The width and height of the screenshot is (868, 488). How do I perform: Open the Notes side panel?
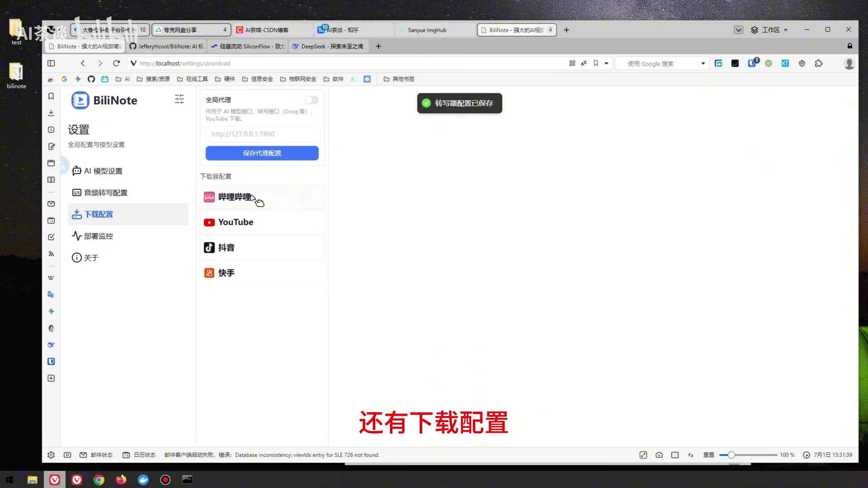51,146
